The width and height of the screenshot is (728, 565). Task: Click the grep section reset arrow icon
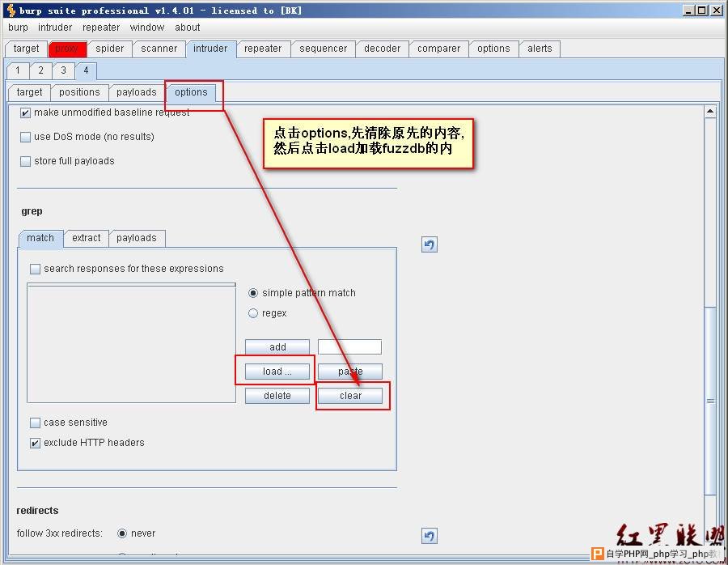(429, 244)
